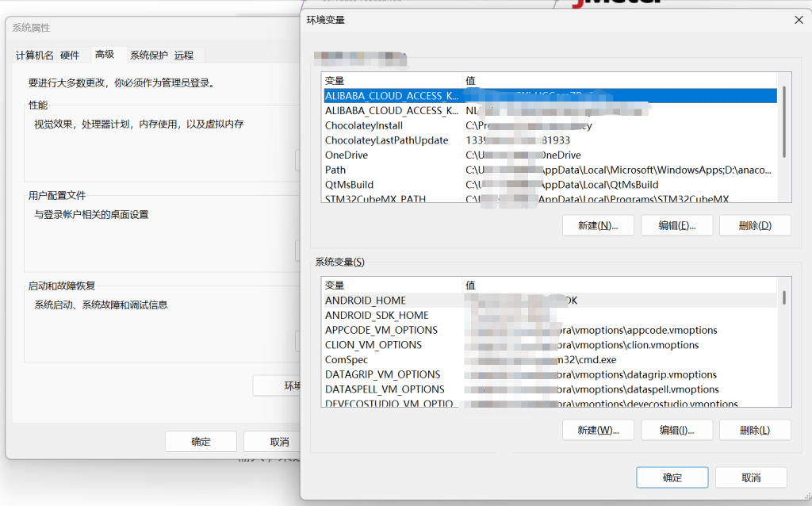Click 取消 in the 环境变量 dialog
This screenshot has height=506, width=812.
click(750, 477)
